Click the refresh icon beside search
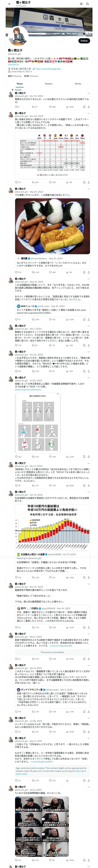The height and width of the screenshot is (868, 98). 81,4
